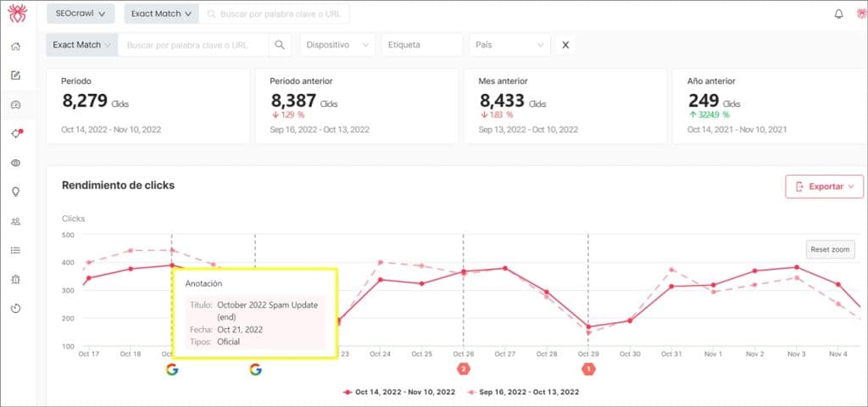Open the notifications bell
This screenshot has height=407, width=868.
pyautogui.click(x=838, y=14)
